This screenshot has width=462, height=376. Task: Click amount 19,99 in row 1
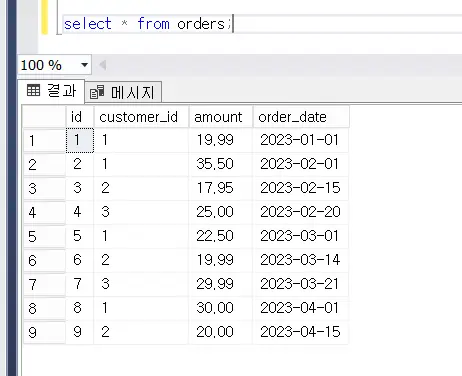click(221, 140)
